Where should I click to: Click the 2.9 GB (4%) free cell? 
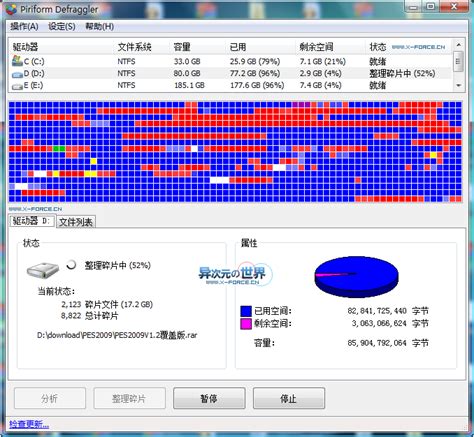(x=320, y=73)
